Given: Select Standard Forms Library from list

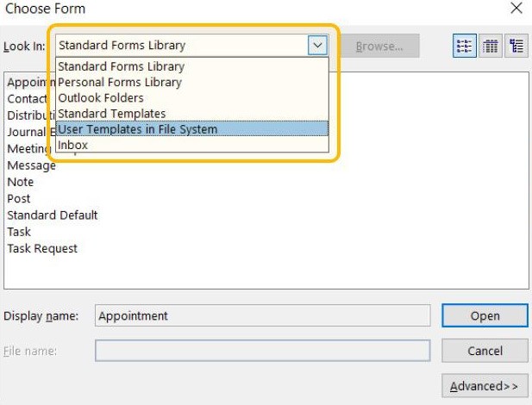Looking at the screenshot, I should point(121,66).
